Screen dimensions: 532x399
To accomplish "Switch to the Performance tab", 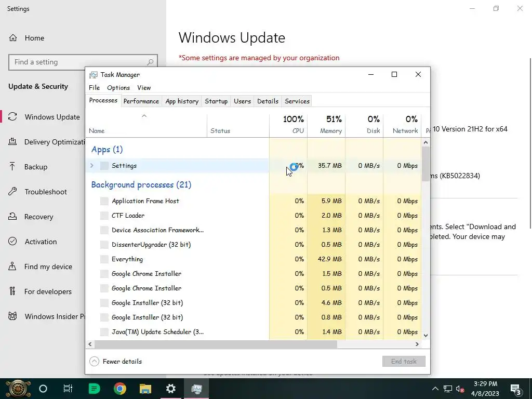I will point(141,101).
